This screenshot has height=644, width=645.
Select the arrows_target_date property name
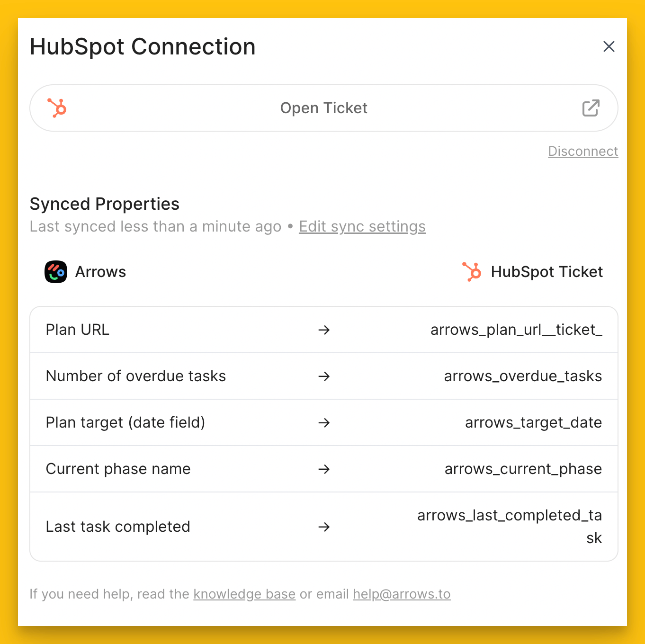click(x=533, y=422)
